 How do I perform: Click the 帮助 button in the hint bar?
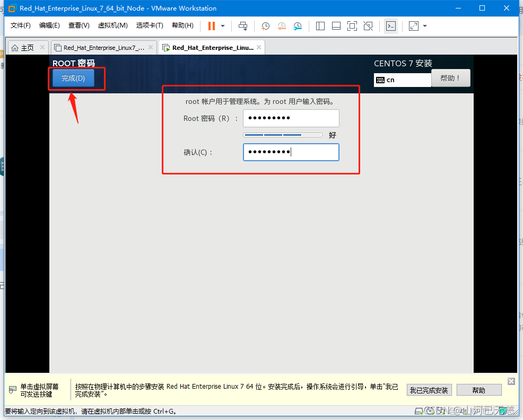point(479,390)
